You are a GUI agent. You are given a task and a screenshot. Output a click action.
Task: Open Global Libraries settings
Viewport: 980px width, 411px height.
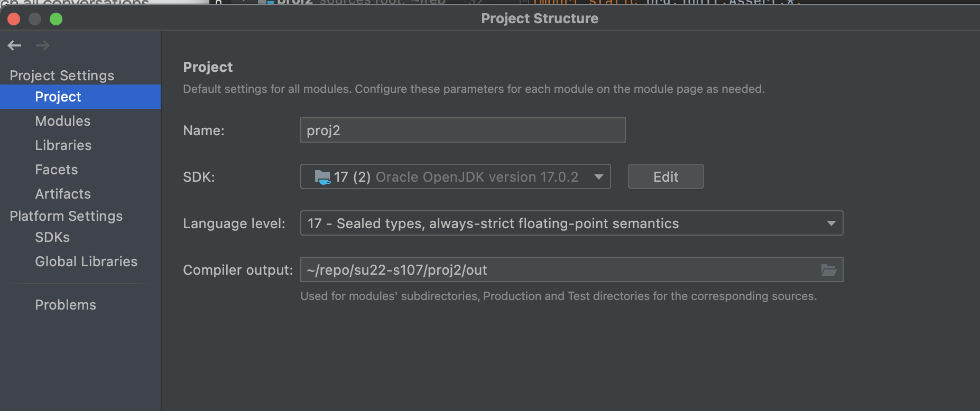click(x=86, y=261)
